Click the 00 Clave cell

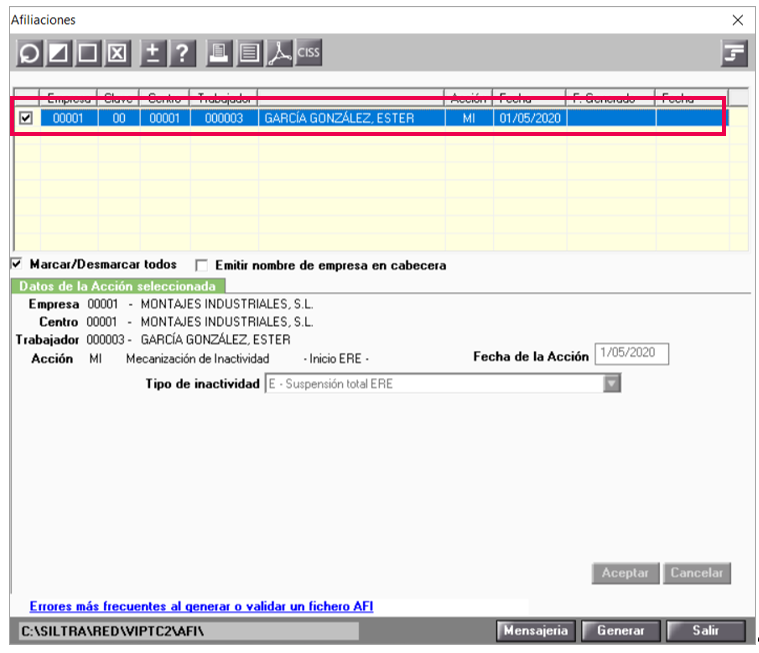(119, 118)
